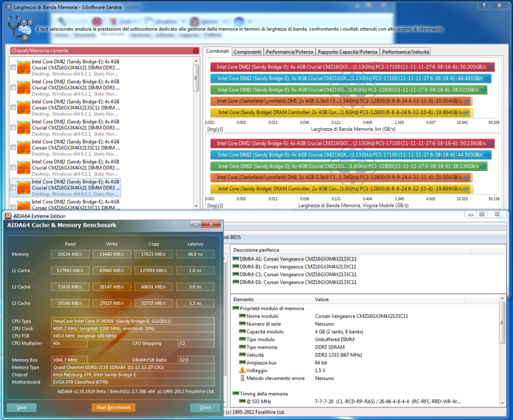Click the flame icon of the third list entry
This screenshot has width=513, height=420.
tap(24, 108)
